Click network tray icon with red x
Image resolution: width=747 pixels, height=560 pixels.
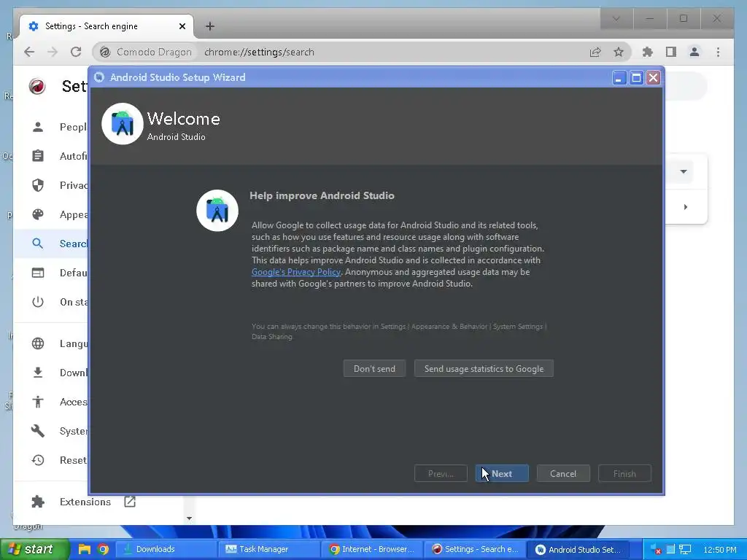pos(656,549)
